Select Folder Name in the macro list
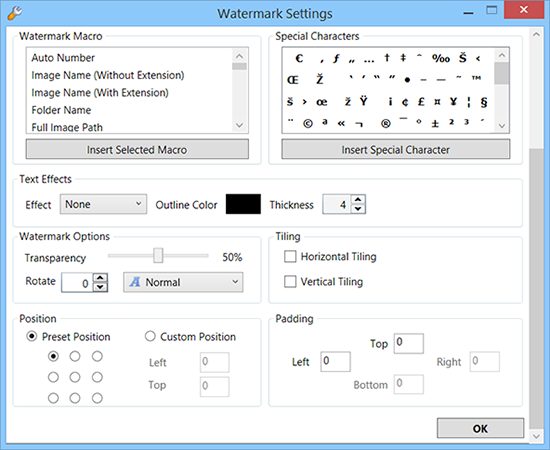The image size is (550, 450). point(61,110)
